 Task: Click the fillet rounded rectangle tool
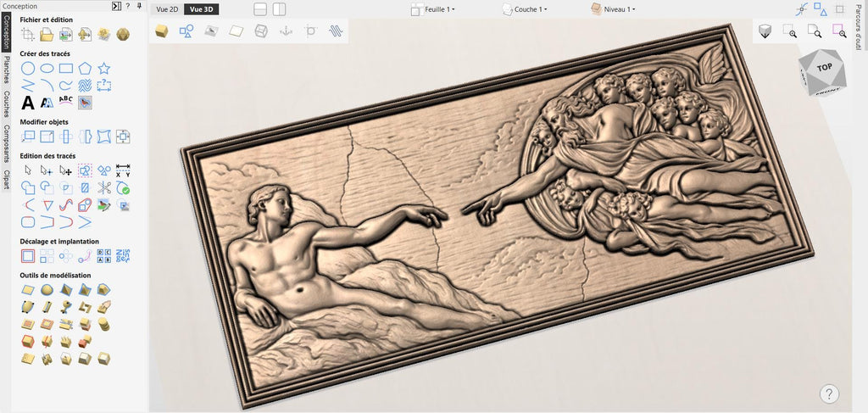28,222
